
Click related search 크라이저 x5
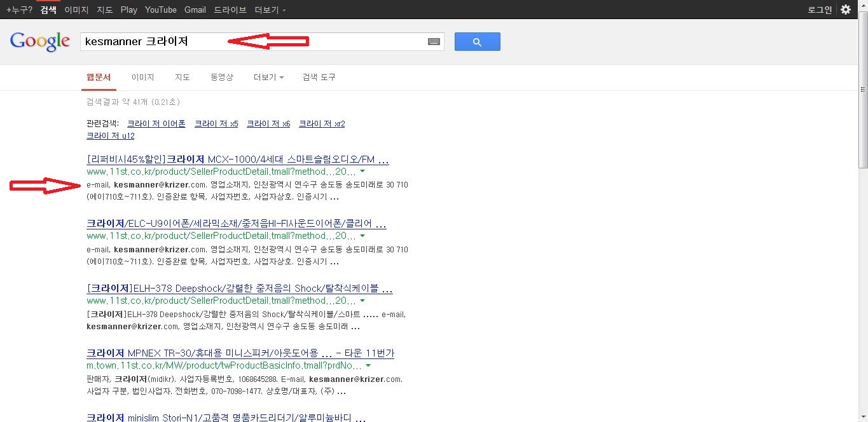216,124
